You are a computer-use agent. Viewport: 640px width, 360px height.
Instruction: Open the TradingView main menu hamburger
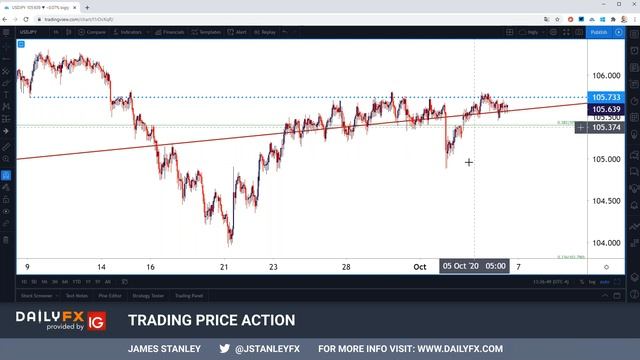[x=6, y=32]
